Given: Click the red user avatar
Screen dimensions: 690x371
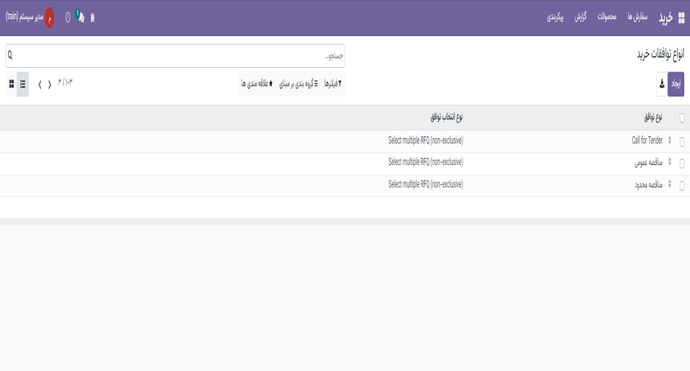Looking at the screenshot, I should (x=50, y=18).
